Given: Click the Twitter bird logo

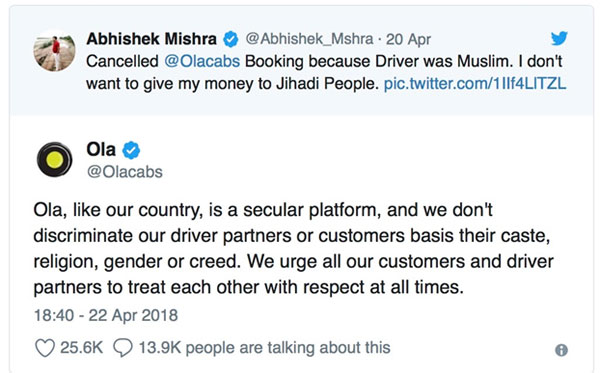Looking at the screenshot, I should pyautogui.click(x=559, y=38).
